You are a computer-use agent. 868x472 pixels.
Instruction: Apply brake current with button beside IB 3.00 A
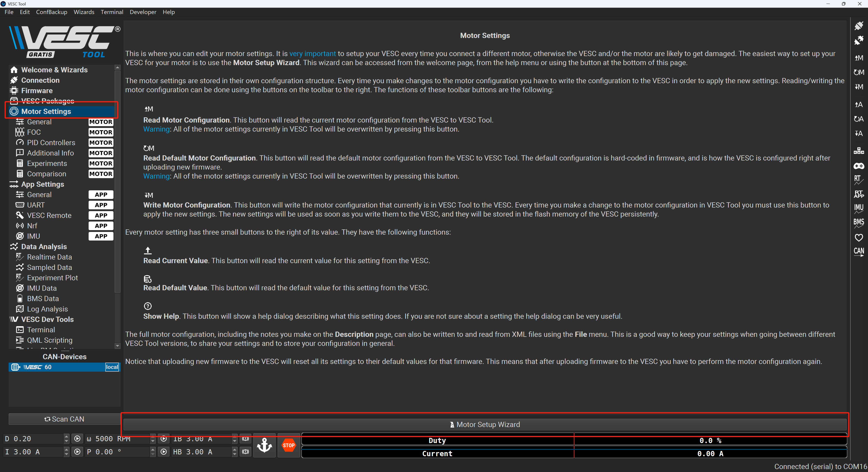(246, 439)
